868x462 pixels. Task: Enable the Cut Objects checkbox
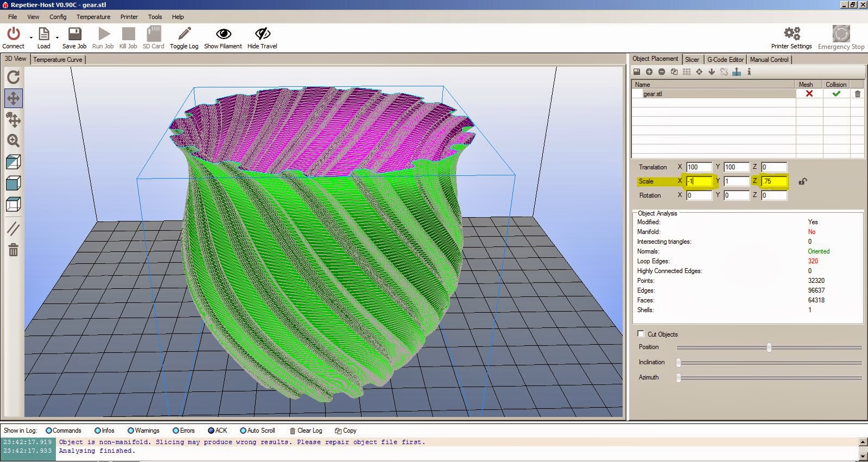point(641,334)
